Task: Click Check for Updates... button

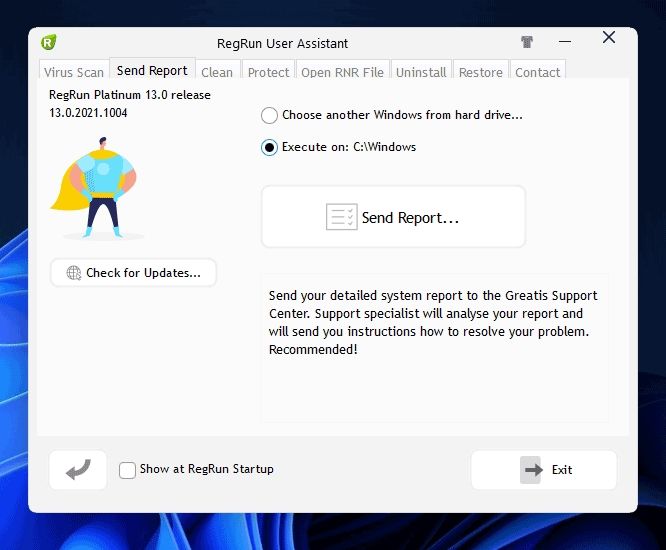Action: tap(133, 273)
